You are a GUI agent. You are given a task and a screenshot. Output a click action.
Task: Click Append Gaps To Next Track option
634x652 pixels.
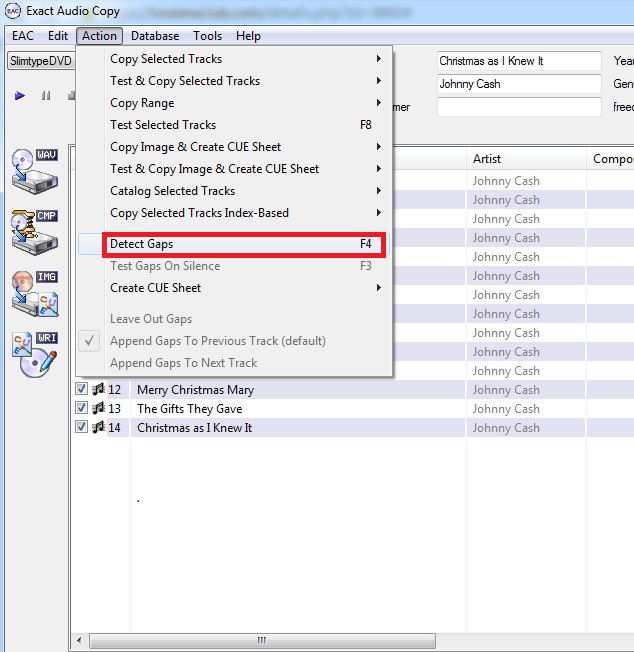[234, 363]
